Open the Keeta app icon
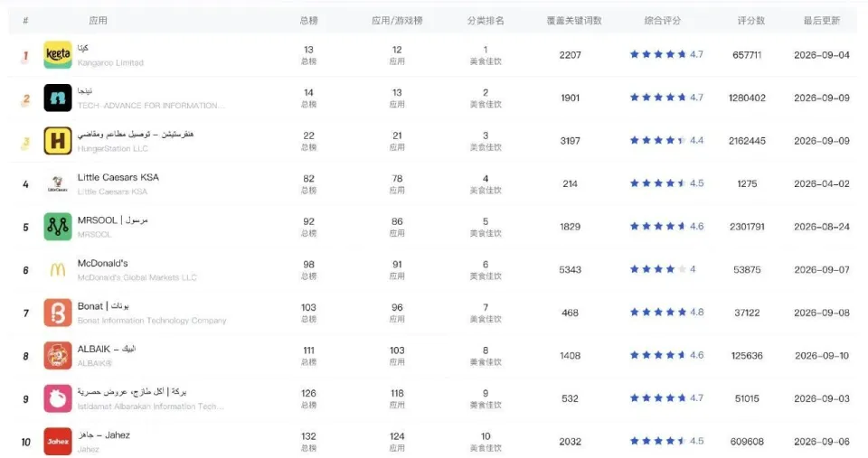 click(58, 55)
